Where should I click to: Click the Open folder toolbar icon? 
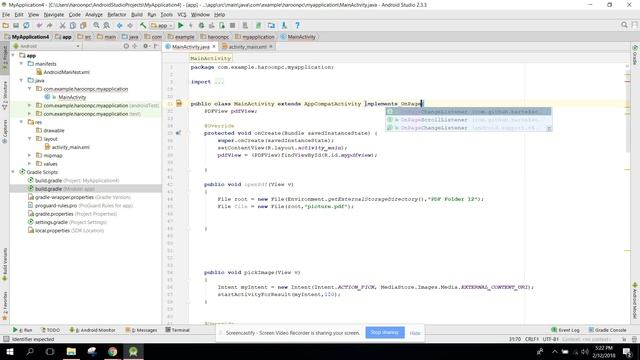(x=6, y=25)
